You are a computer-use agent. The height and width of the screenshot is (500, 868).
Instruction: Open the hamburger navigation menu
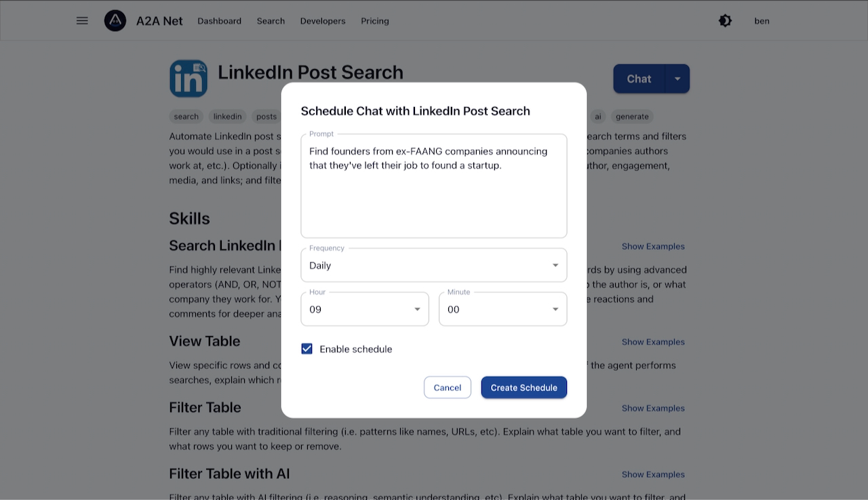pyautogui.click(x=82, y=20)
